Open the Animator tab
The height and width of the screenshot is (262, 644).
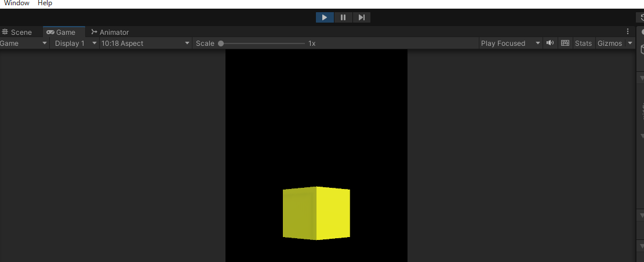110,32
